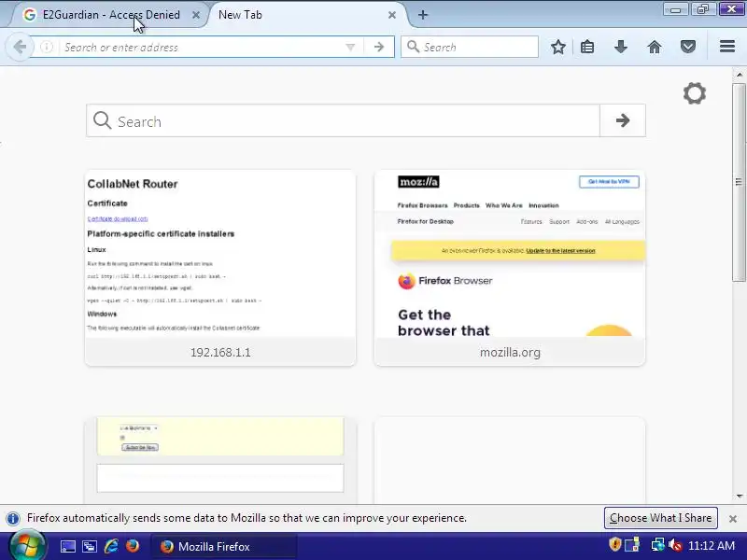
Task: Click the 192.168.1.1 tile label
Action: (220, 353)
